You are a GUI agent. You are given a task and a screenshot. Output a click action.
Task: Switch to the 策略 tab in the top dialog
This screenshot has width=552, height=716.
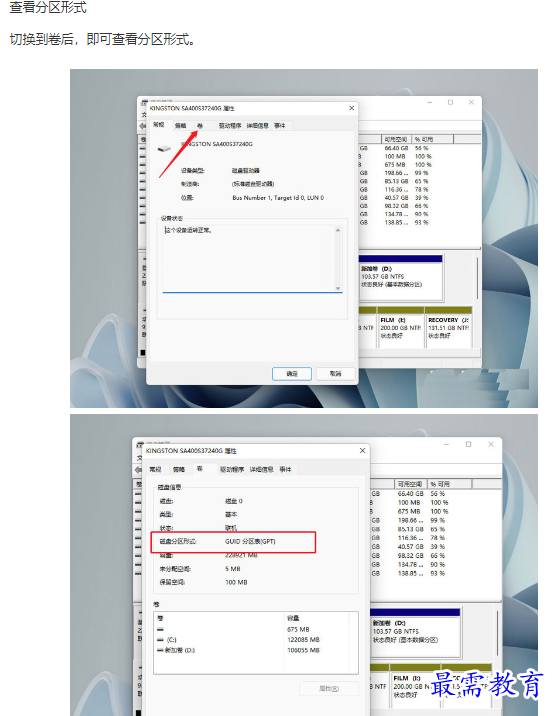click(180, 126)
